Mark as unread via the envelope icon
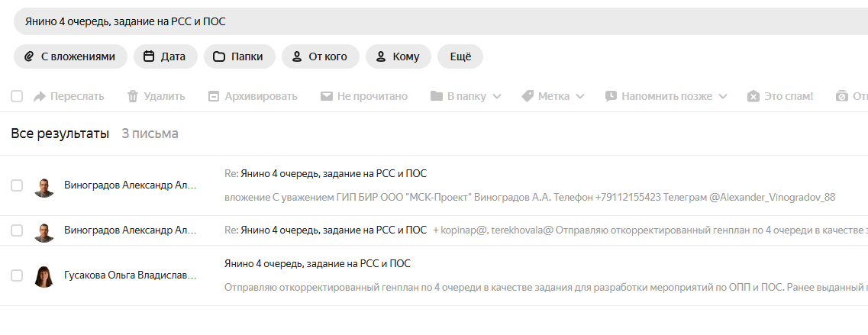868x335 pixels. tap(326, 96)
